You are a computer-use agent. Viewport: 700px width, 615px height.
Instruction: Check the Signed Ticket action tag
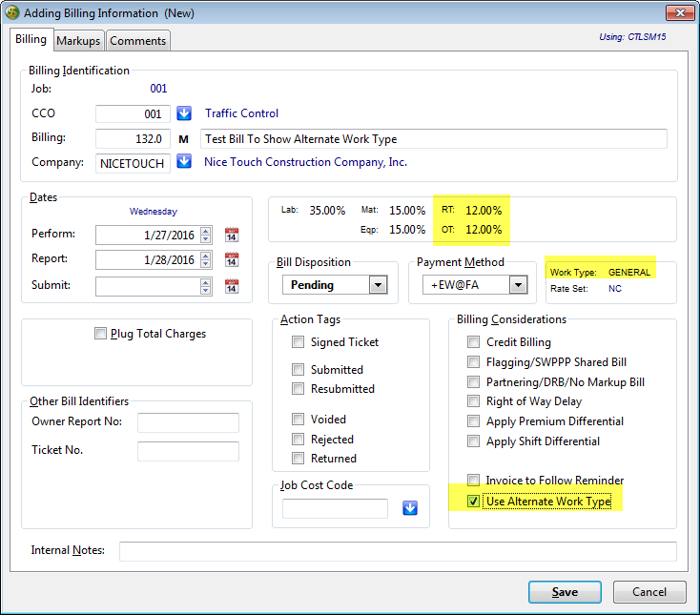pyautogui.click(x=299, y=342)
